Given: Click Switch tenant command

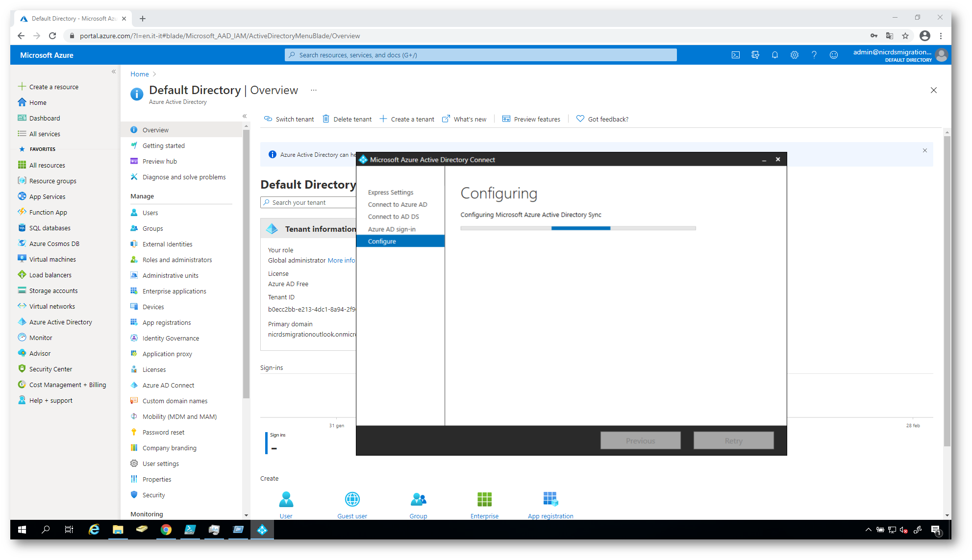Looking at the screenshot, I should point(289,119).
